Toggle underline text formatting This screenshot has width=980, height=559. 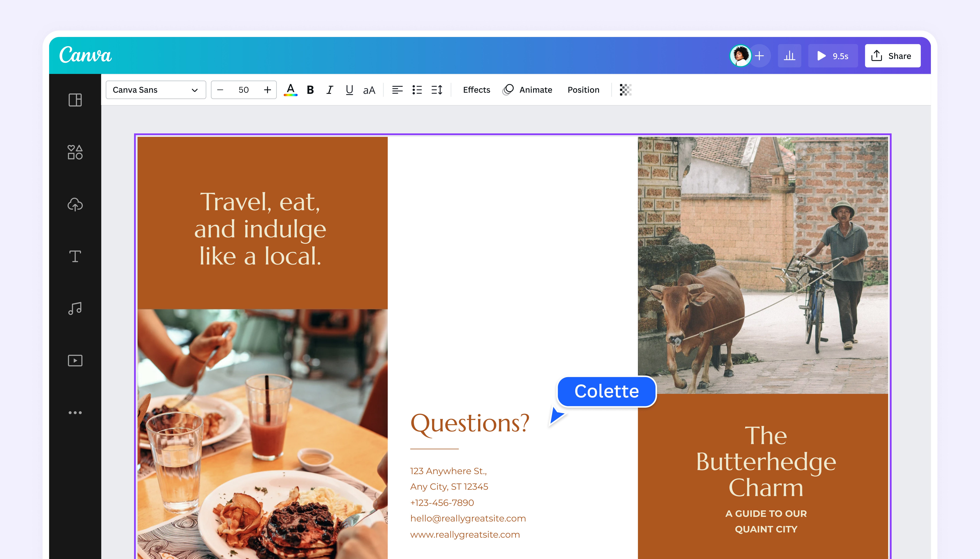[x=349, y=90]
